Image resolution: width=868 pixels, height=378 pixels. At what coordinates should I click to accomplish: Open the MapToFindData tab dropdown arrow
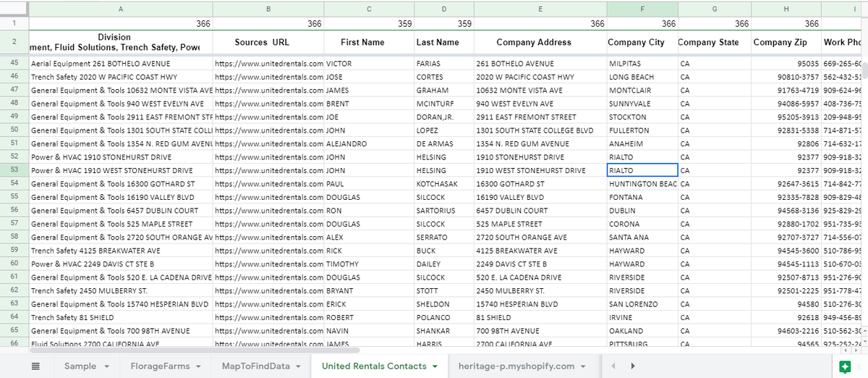[298, 366]
